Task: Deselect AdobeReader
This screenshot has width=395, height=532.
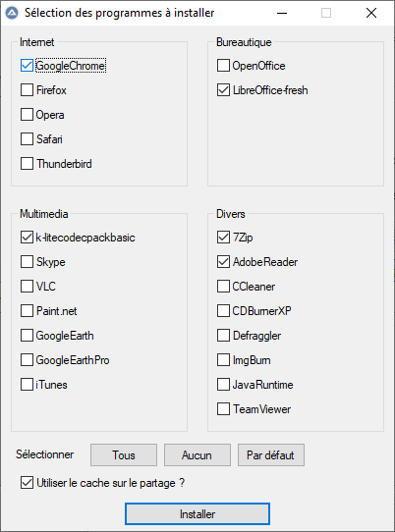Action: (223, 262)
